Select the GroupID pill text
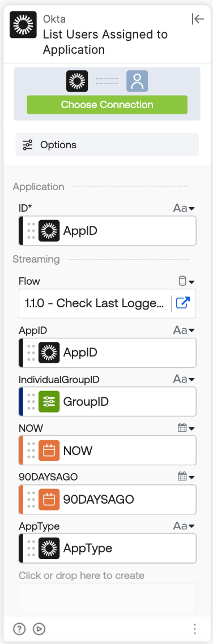This screenshot has width=213, height=644. coord(86,402)
